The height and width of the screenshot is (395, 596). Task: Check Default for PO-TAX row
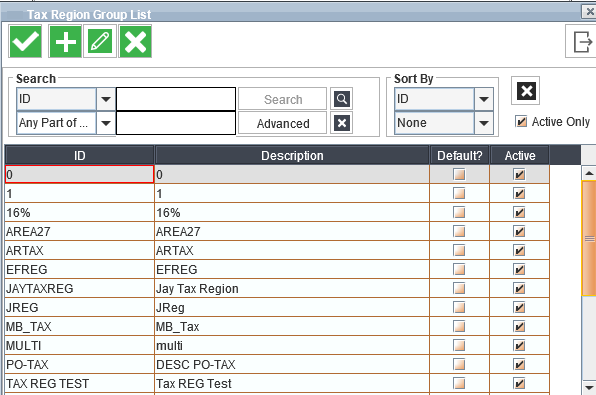(459, 364)
